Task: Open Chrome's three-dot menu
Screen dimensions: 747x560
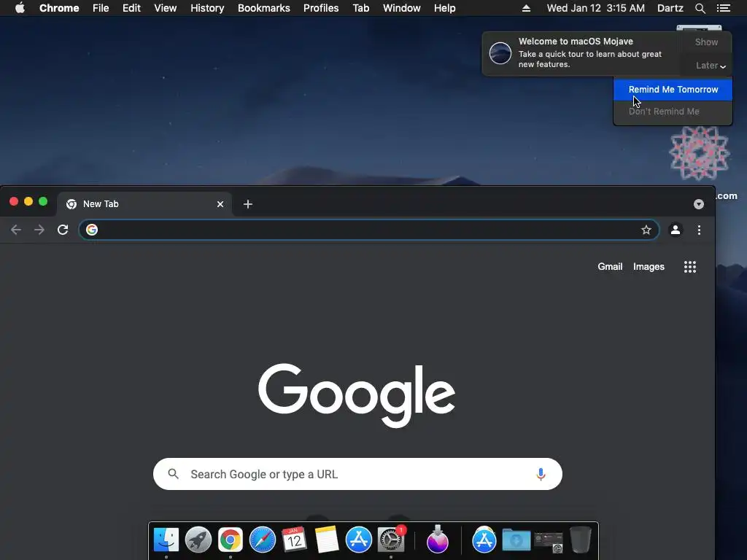Action: pos(699,230)
